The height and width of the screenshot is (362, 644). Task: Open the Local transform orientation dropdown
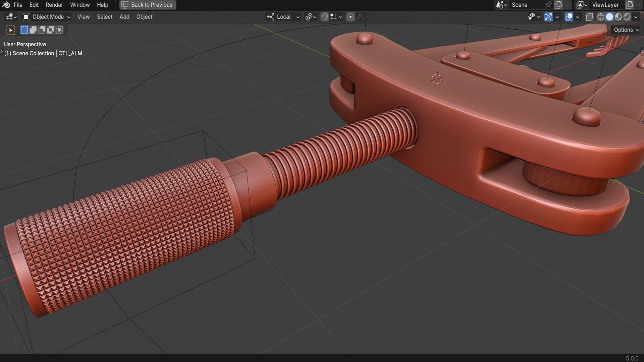(x=283, y=17)
